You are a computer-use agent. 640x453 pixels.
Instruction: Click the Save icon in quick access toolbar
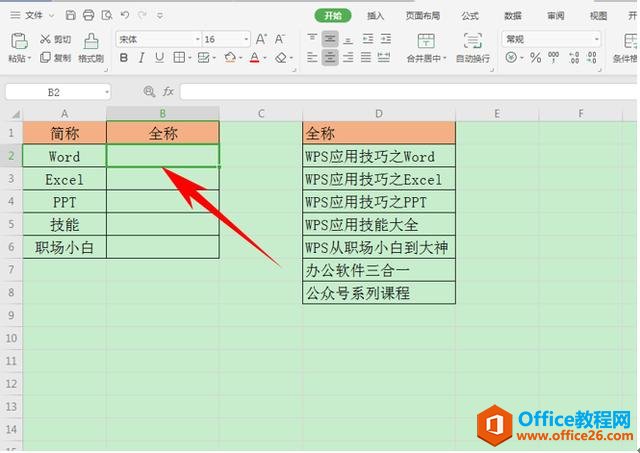click(x=71, y=16)
